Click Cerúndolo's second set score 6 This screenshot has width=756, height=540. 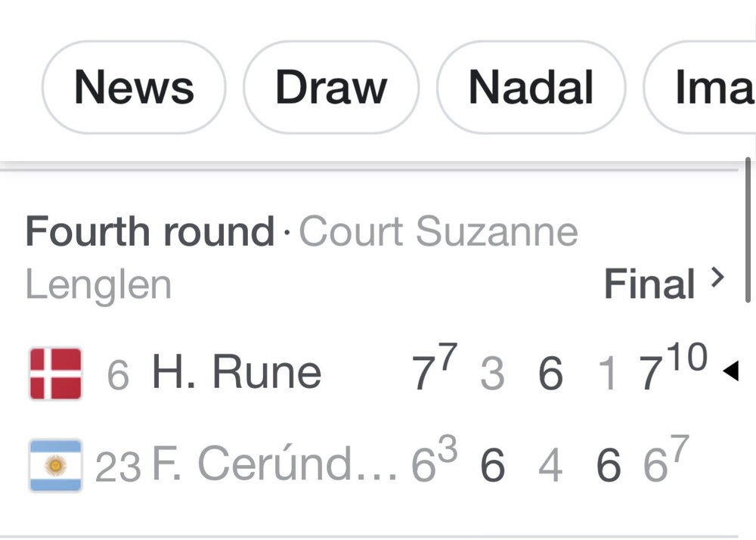[492, 466]
